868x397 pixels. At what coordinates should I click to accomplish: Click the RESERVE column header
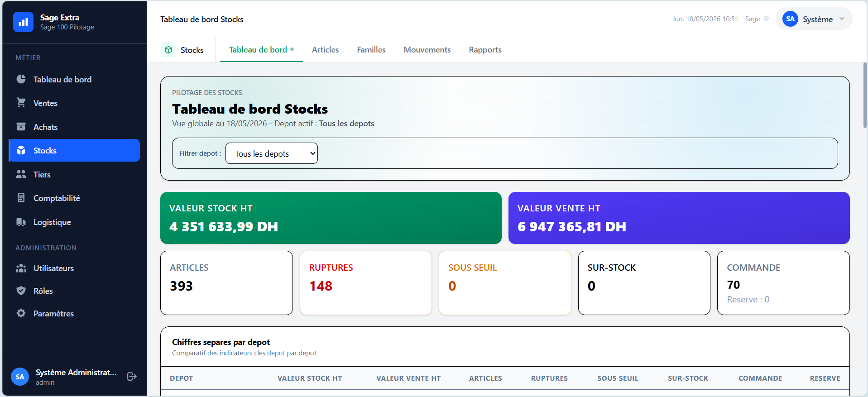[x=825, y=378]
